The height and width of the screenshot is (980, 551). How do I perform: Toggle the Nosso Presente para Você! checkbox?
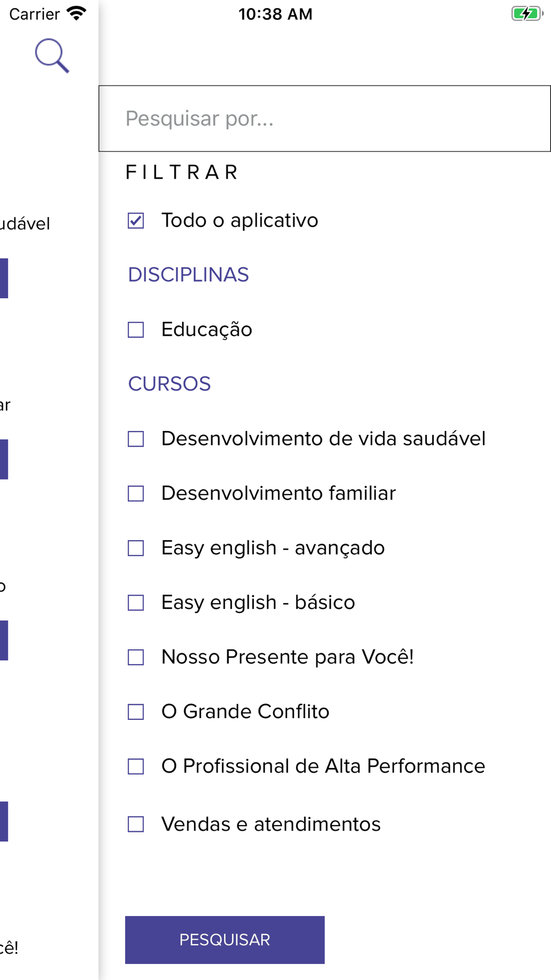click(x=136, y=658)
